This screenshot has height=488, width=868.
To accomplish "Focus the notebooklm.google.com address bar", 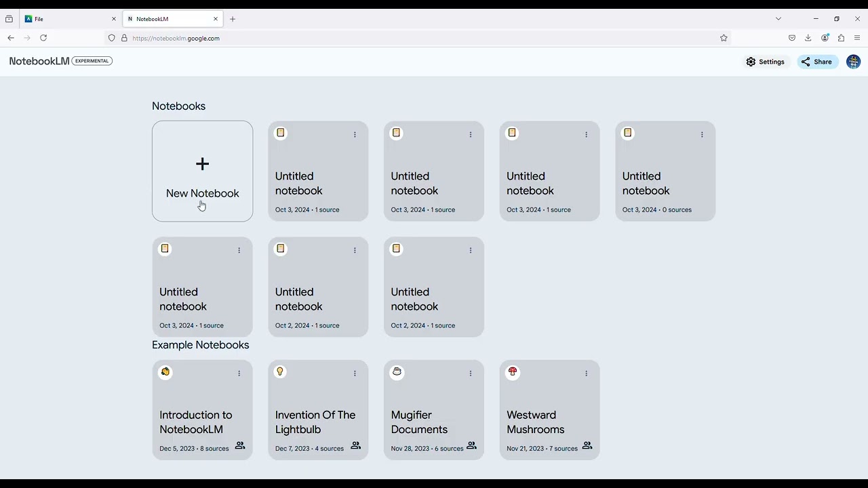I will point(418,38).
